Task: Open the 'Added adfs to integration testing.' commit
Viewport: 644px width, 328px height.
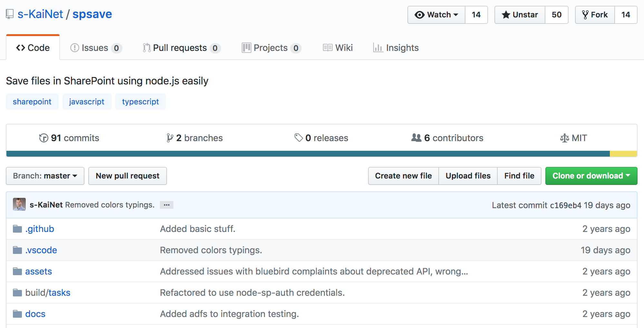Action: 229,314
